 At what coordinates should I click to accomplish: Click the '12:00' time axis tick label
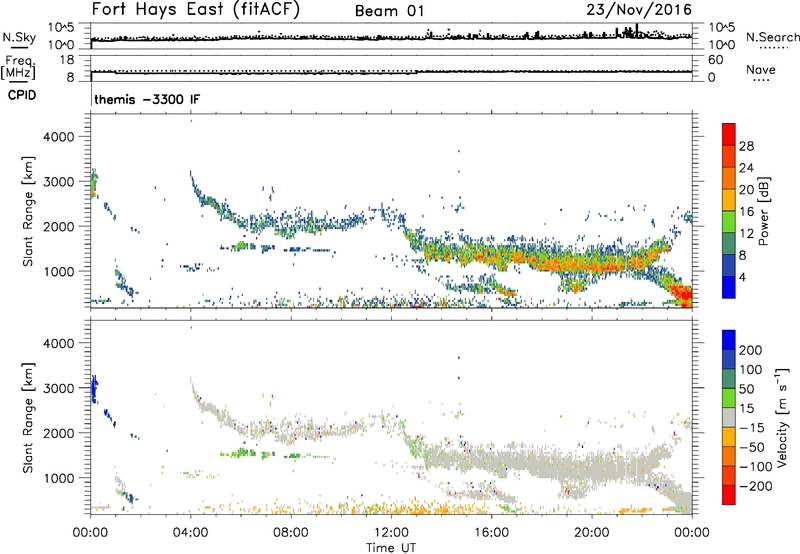391,533
